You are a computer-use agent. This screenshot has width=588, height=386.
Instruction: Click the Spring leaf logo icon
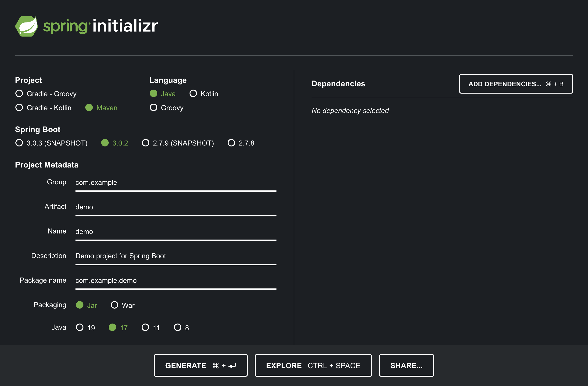(x=26, y=26)
